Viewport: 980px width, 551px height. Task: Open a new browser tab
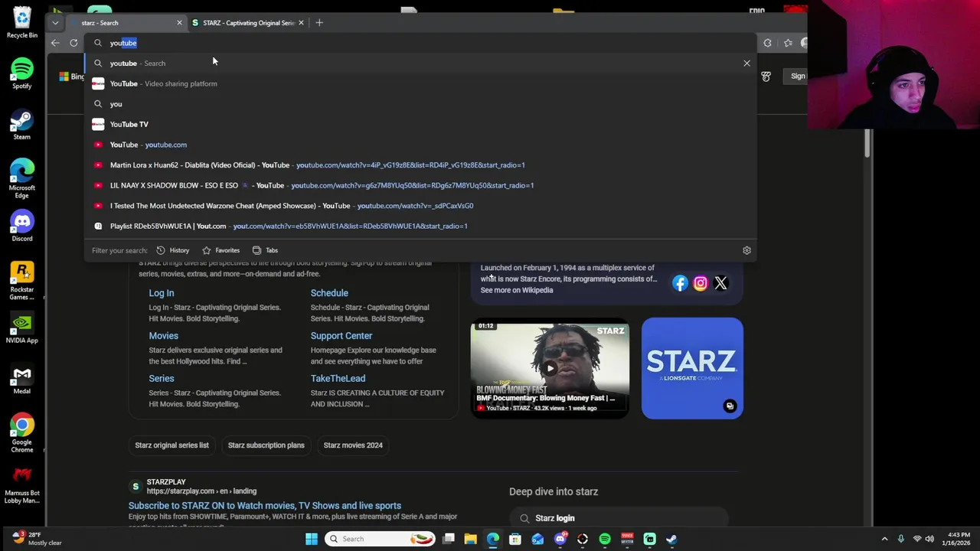coord(319,23)
